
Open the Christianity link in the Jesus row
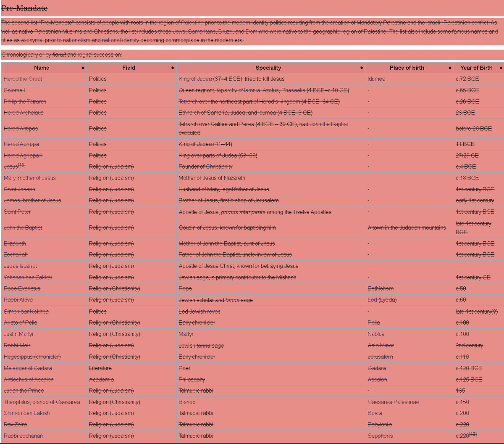[219, 167]
